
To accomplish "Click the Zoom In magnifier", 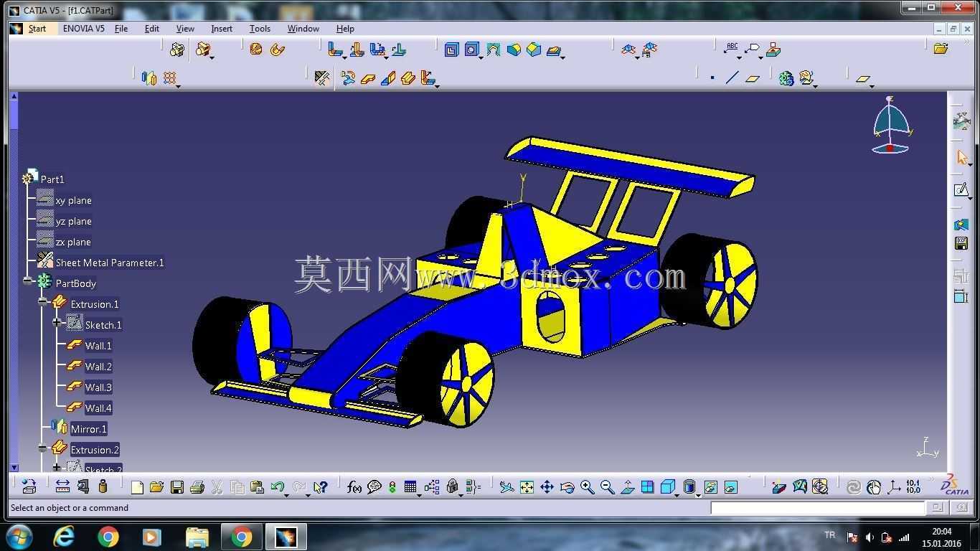I will [x=587, y=487].
